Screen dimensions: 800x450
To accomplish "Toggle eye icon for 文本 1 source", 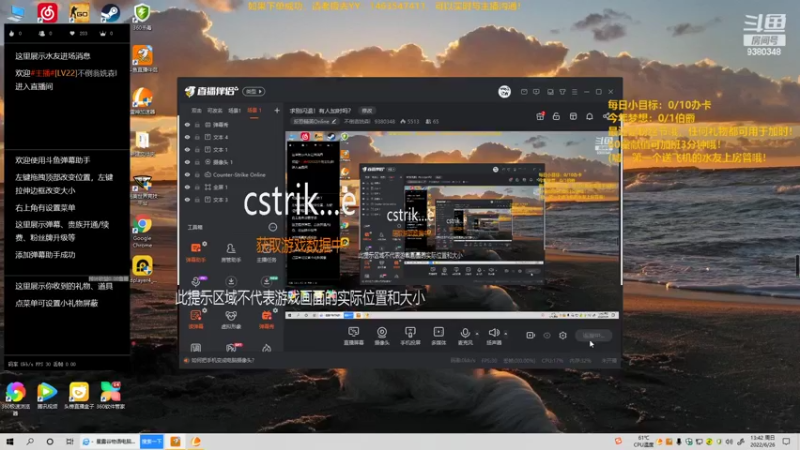I will pyautogui.click(x=187, y=149).
